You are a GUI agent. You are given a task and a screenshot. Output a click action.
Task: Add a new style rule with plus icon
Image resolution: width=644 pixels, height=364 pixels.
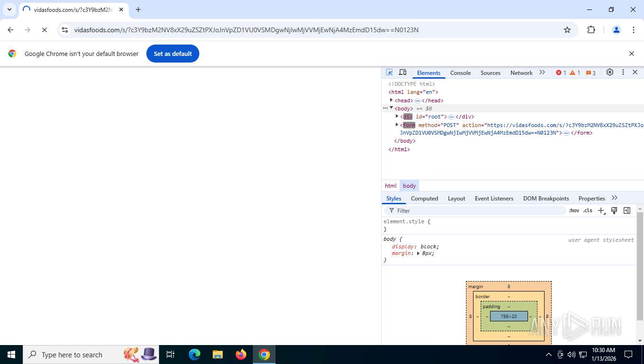(601, 210)
